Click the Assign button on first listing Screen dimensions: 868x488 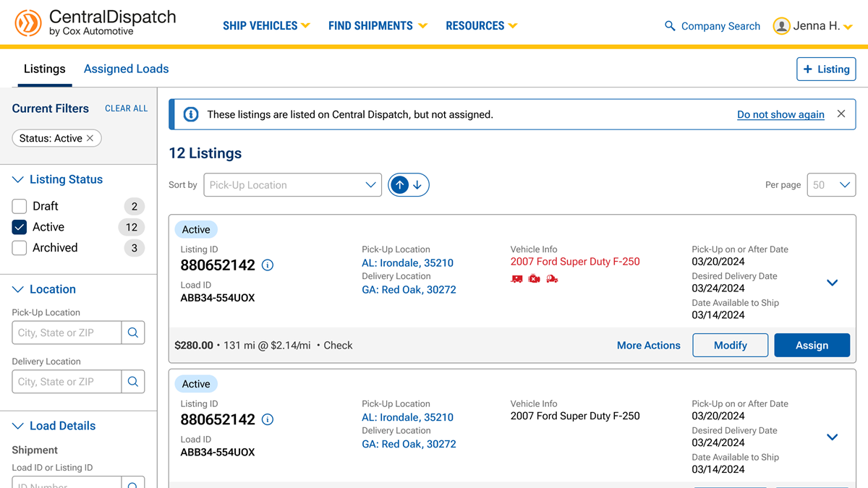click(812, 346)
